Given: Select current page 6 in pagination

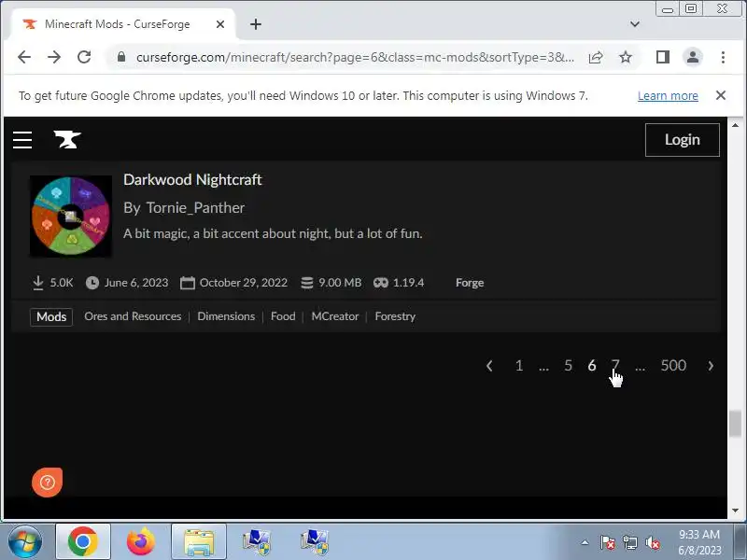Looking at the screenshot, I should (x=592, y=365).
